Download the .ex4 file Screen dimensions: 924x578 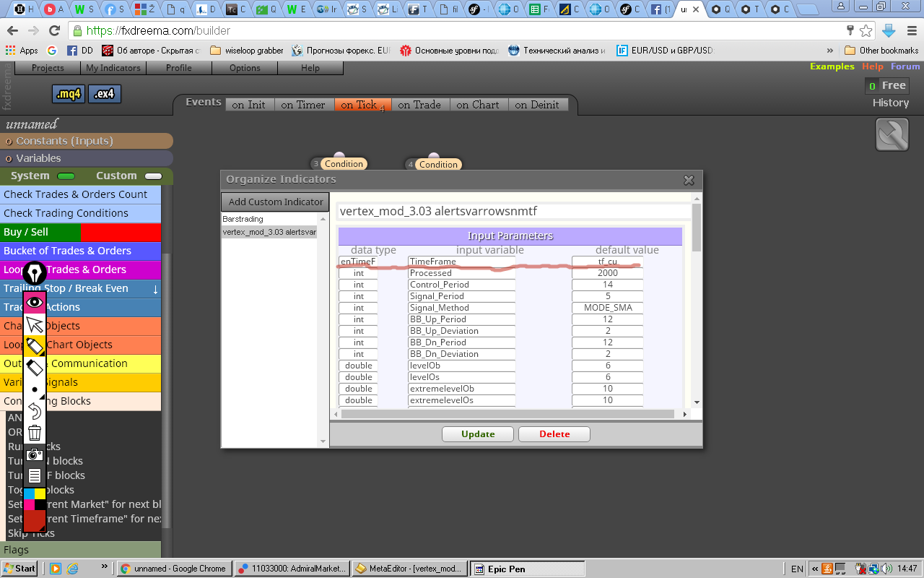[104, 94]
